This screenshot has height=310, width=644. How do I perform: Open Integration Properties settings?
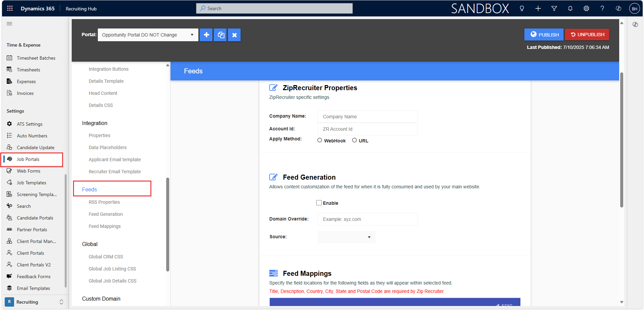tap(100, 135)
